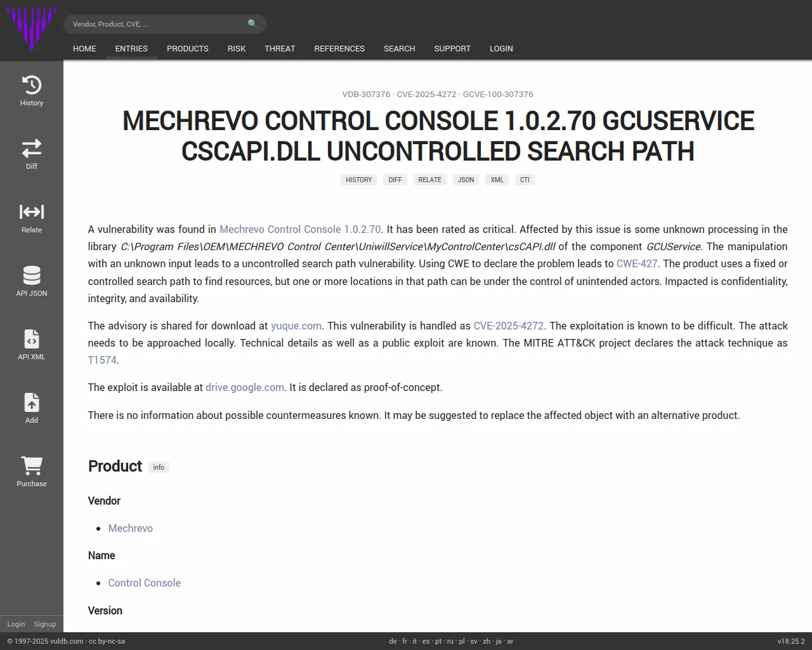Switch language to ru in footer
Screen dimensions: 812x650
point(450,641)
